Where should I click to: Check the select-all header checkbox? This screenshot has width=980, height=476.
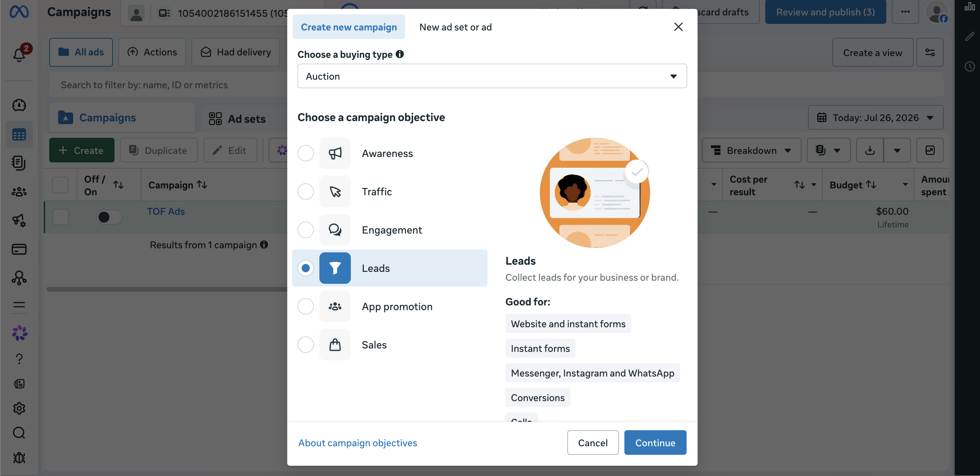pos(60,185)
